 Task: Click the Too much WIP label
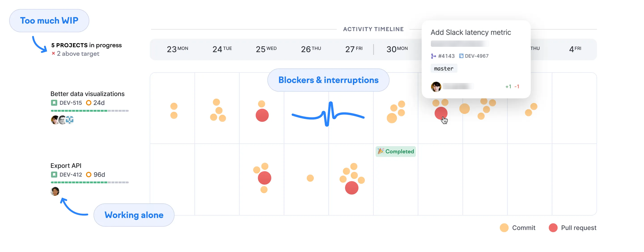(49, 21)
